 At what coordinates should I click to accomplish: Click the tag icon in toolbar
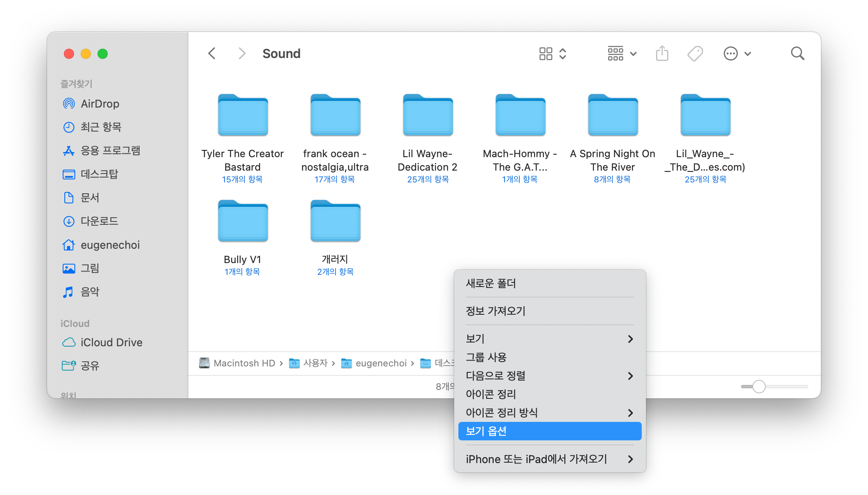tap(695, 54)
